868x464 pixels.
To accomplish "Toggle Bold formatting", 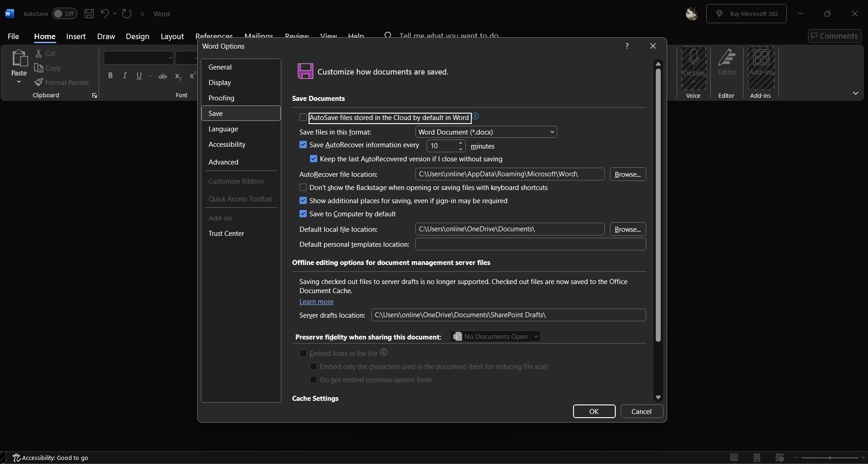I will point(110,76).
